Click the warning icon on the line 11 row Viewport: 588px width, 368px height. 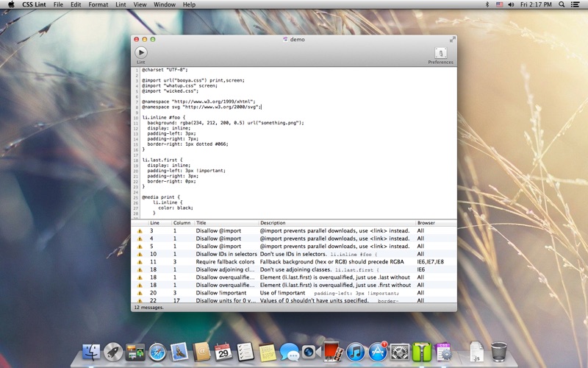(140, 262)
